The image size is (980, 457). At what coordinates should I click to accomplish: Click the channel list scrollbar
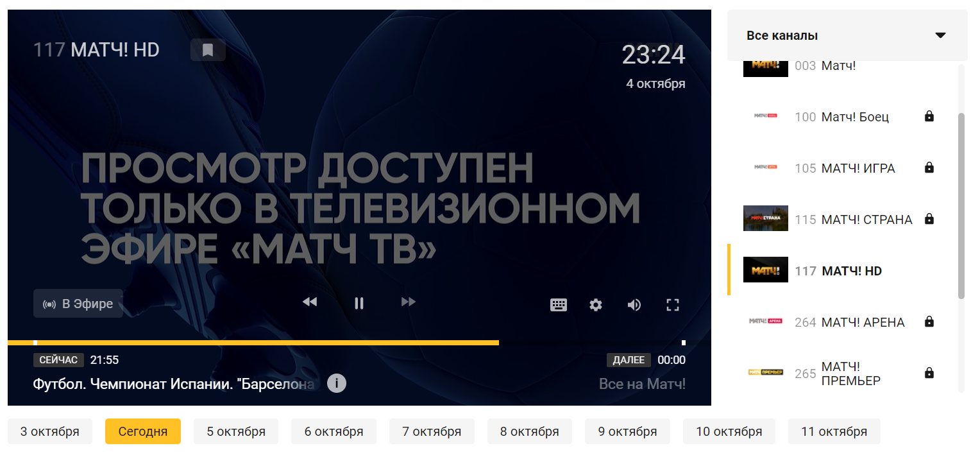[961, 205]
